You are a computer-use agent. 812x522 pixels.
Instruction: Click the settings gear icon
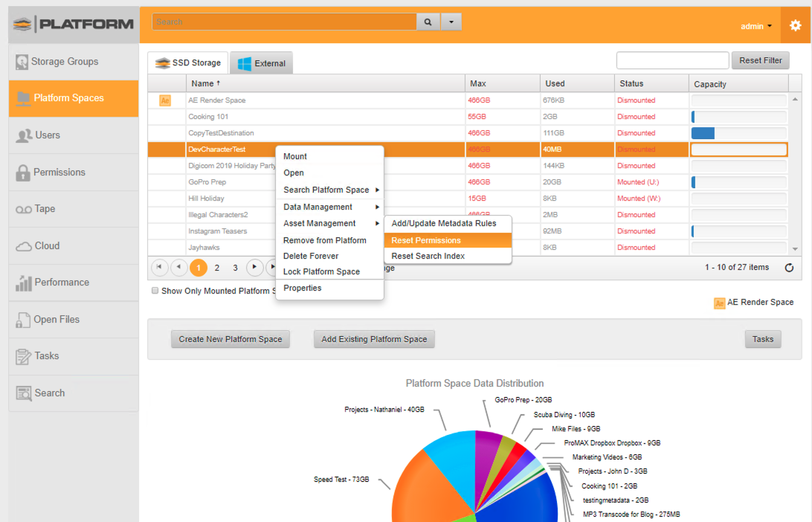[x=795, y=25]
